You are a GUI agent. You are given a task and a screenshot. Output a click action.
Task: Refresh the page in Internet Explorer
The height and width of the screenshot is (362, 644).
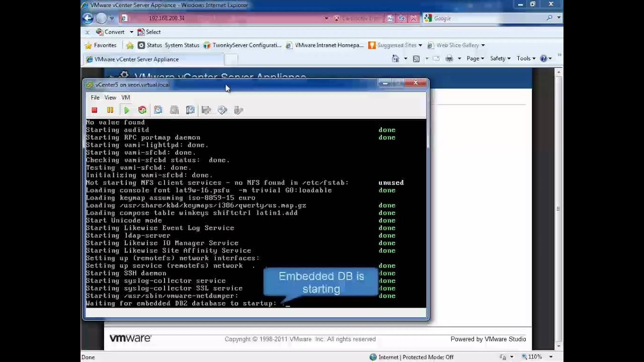pyautogui.click(x=401, y=18)
